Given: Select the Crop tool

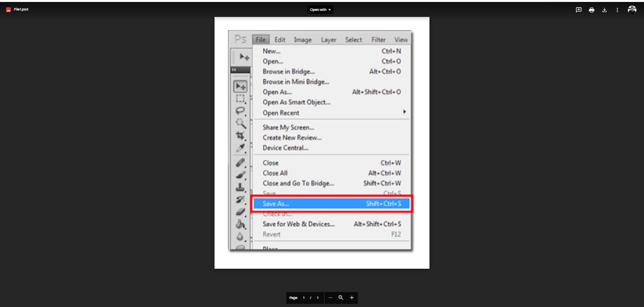Looking at the screenshot, I should click(x=240, y=135).
